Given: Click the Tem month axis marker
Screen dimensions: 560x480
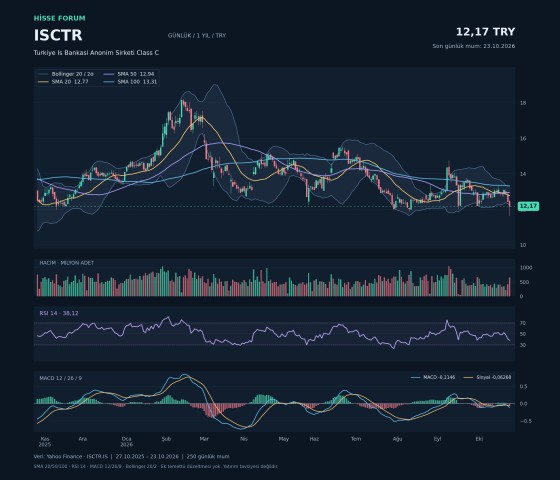Looking at the screenshot, I should [356, 439].
